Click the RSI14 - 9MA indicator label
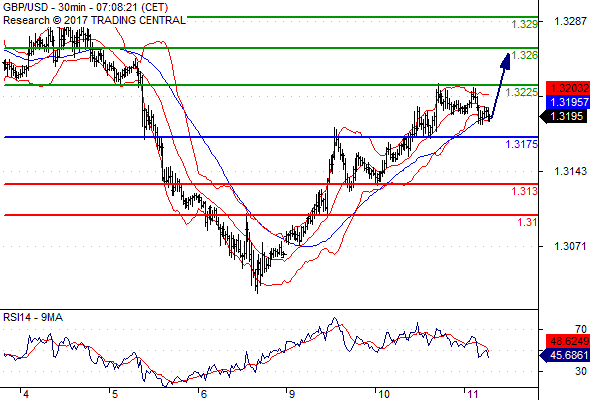590x400 pixels. [33, 318]
